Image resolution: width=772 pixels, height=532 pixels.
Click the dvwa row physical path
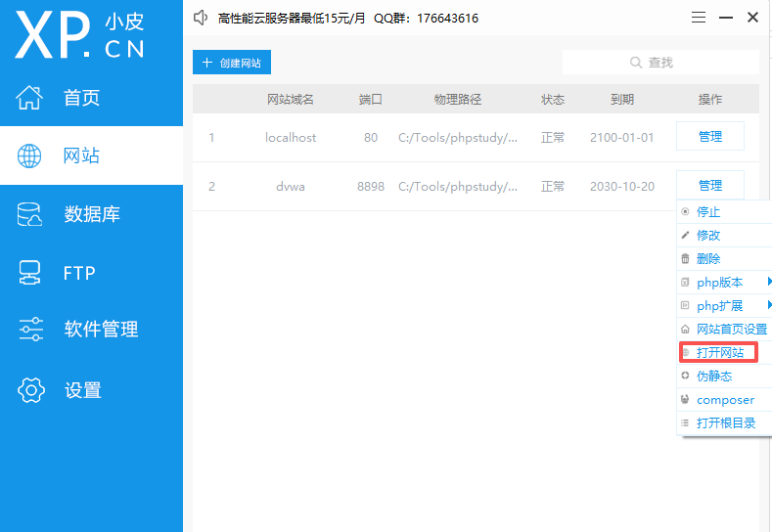coord(458,187)
